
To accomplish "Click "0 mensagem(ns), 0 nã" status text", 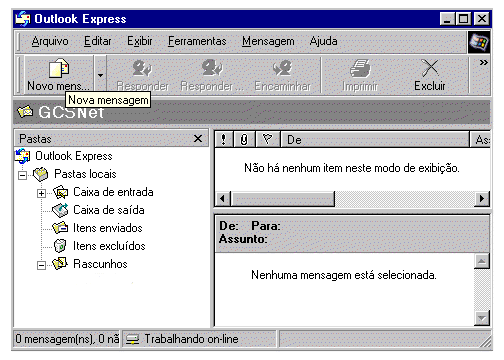I will [67, 339].
